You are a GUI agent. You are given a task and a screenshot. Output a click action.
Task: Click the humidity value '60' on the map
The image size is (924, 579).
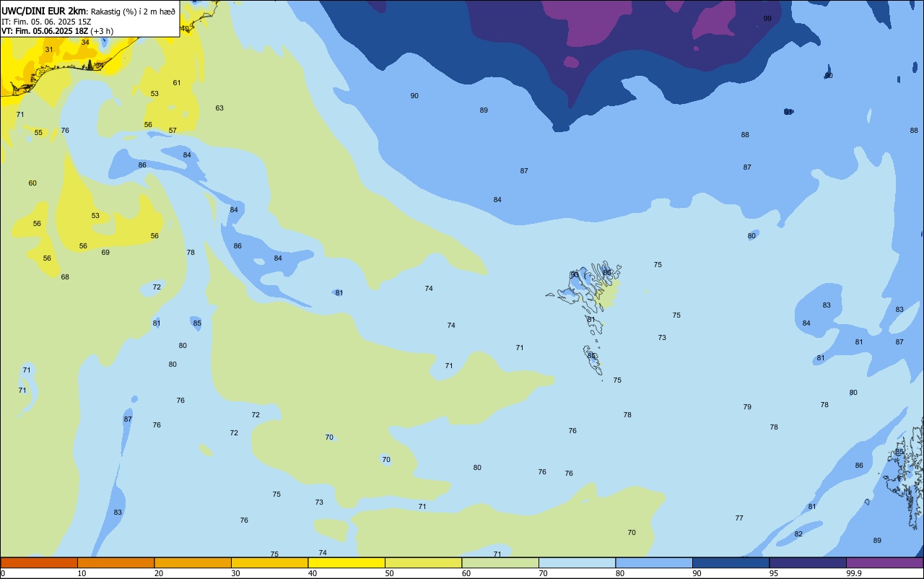32,183
